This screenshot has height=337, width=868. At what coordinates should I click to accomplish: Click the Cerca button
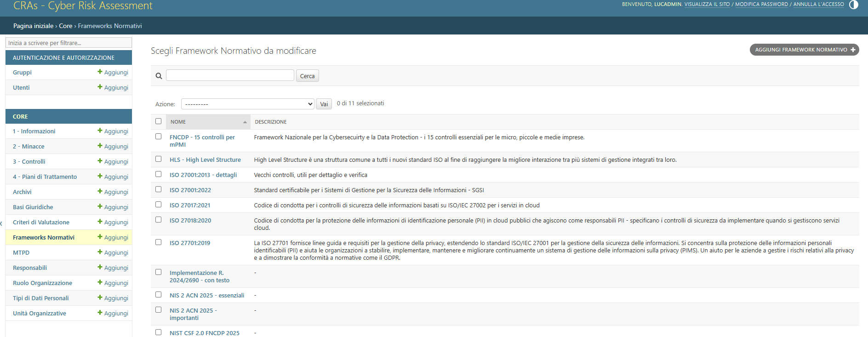308,76
